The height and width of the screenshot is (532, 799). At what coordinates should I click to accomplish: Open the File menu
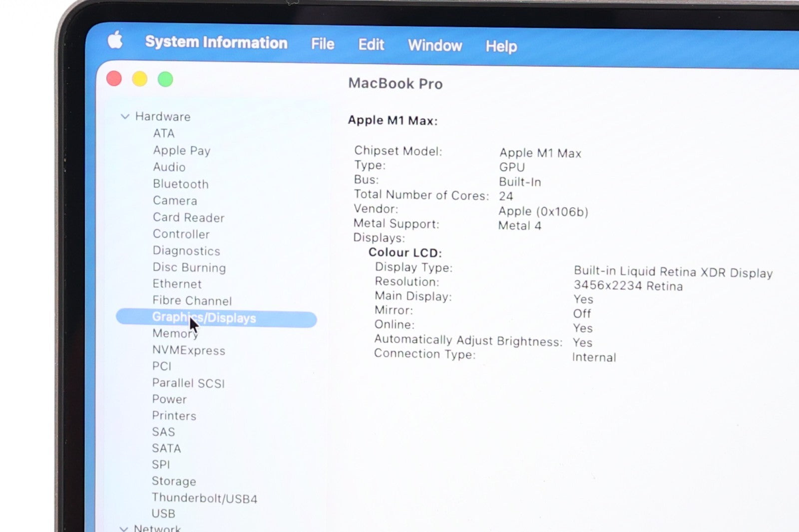[323, 44]
